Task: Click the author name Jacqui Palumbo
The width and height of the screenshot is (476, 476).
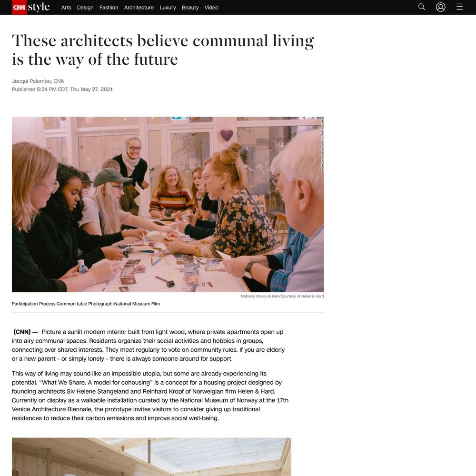Action: point(31,81)
